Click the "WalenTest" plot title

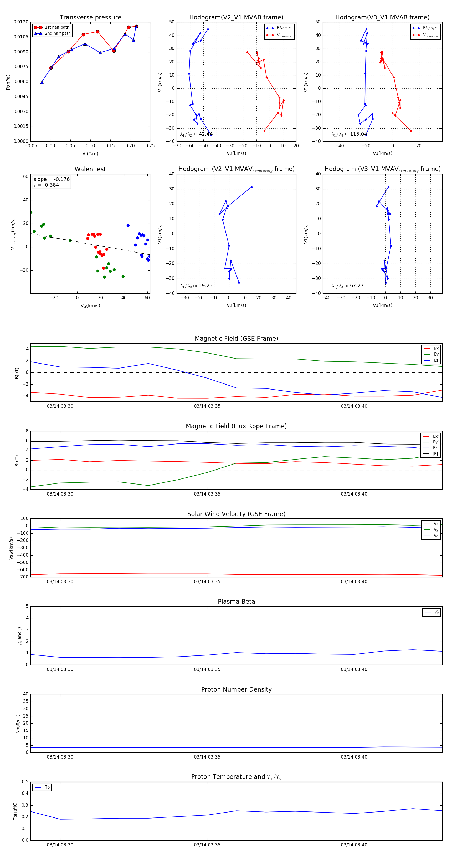point(90,169)
